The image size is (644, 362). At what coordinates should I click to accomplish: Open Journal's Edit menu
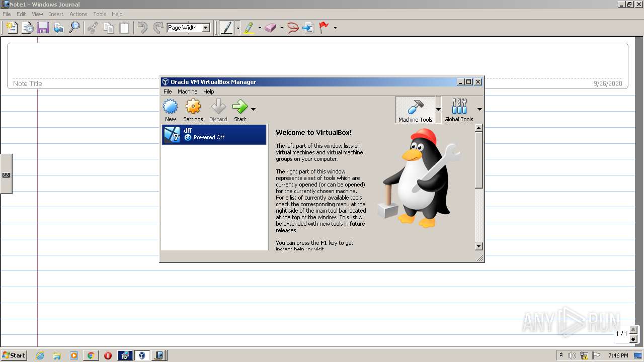(21, 14)
